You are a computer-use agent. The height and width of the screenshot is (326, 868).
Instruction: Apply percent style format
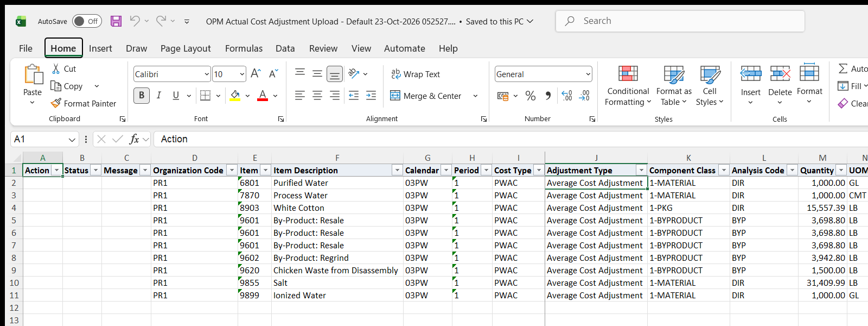point(531,96)
